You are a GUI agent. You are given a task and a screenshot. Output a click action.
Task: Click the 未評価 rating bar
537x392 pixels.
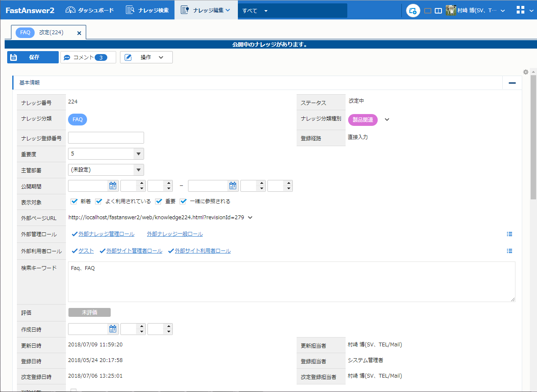click(x=90, y=312)
